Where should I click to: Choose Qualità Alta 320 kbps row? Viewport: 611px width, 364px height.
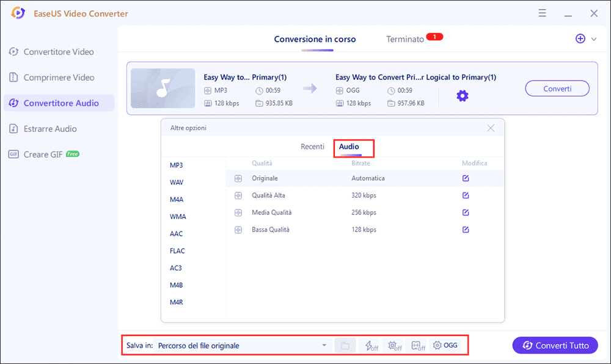pyautogui.click(x=365, y=195)
